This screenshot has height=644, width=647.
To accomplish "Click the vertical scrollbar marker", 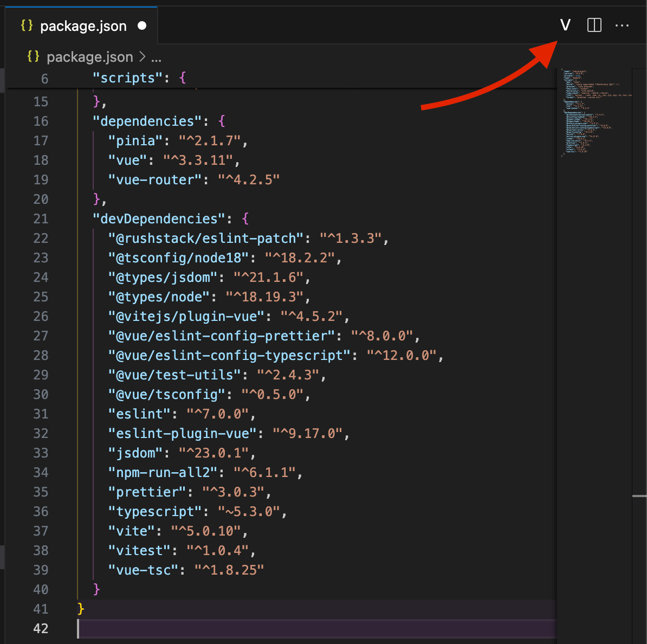I will (x=639, y=496).
